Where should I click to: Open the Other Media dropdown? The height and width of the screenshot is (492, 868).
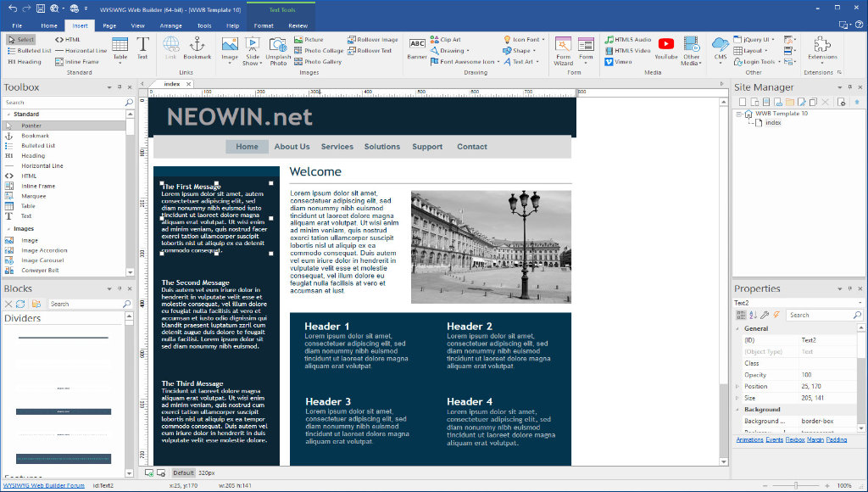click(x=691, y=51)
